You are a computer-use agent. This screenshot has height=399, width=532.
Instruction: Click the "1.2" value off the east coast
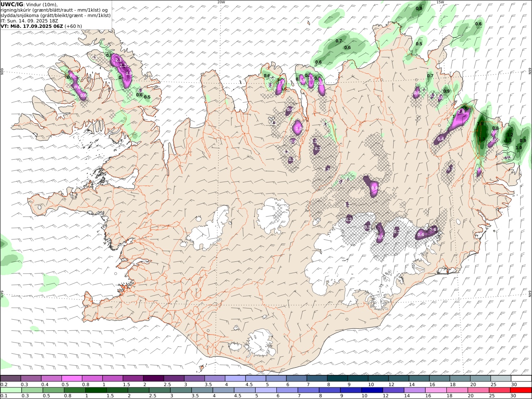pyautogui.click(x=510, y=135)
